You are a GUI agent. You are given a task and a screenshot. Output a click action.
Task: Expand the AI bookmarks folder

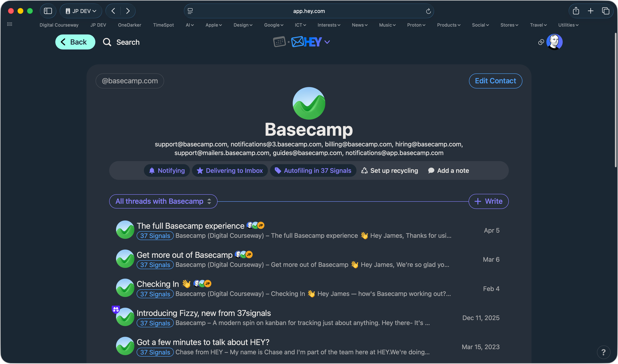click(190, 25)
